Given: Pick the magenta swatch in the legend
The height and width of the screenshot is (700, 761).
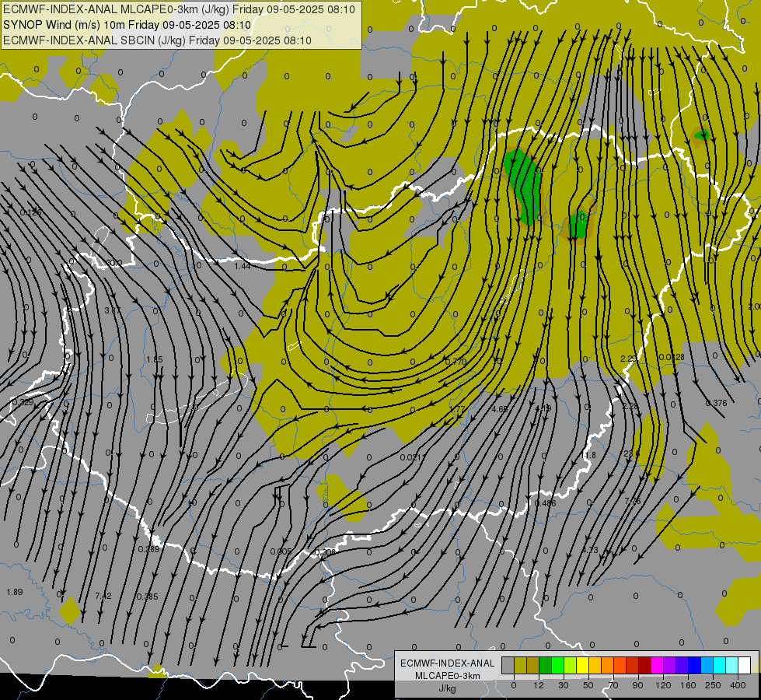Looking at the screenshot, I should tap(657, 665).
